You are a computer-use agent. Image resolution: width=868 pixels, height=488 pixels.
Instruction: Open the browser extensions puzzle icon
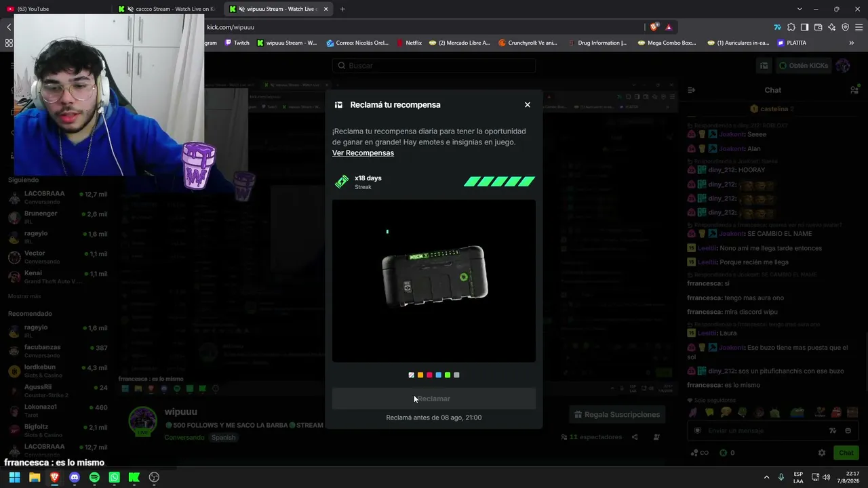(x=791, y=27)
